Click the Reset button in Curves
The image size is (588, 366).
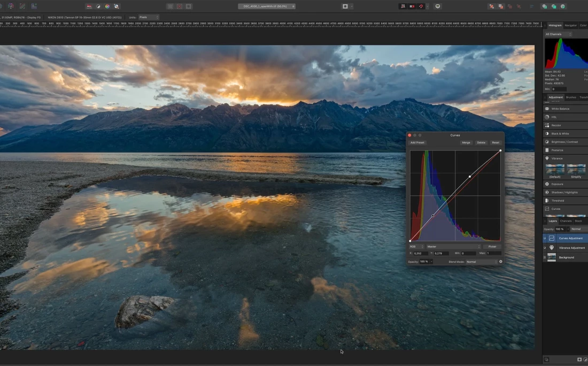click(x=496, y=142)
